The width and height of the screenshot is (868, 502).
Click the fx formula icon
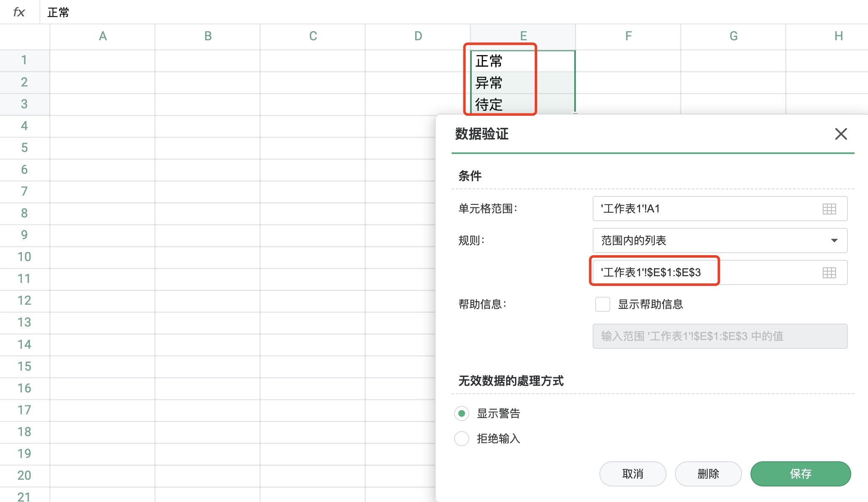19,12
